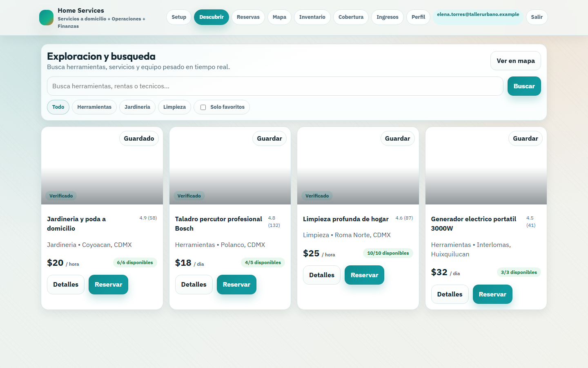
Task: Click the 4/5 disponibles badge
Action: point(263,263)
